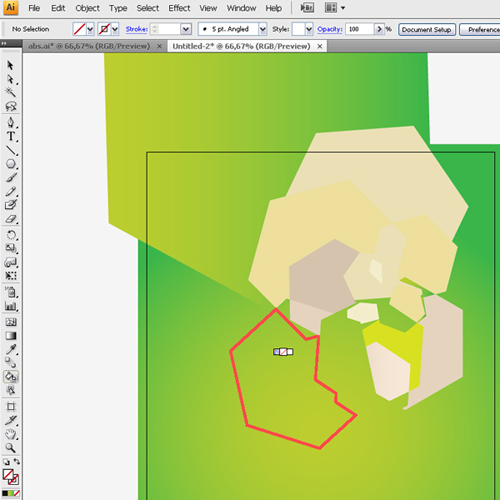
Task: Select the Rotate tool
Action: point(11,235)
